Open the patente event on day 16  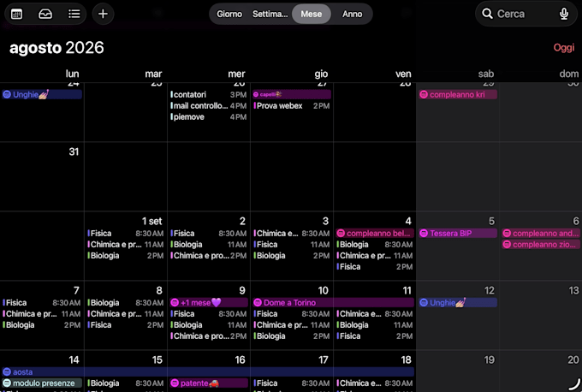[209, 383]
